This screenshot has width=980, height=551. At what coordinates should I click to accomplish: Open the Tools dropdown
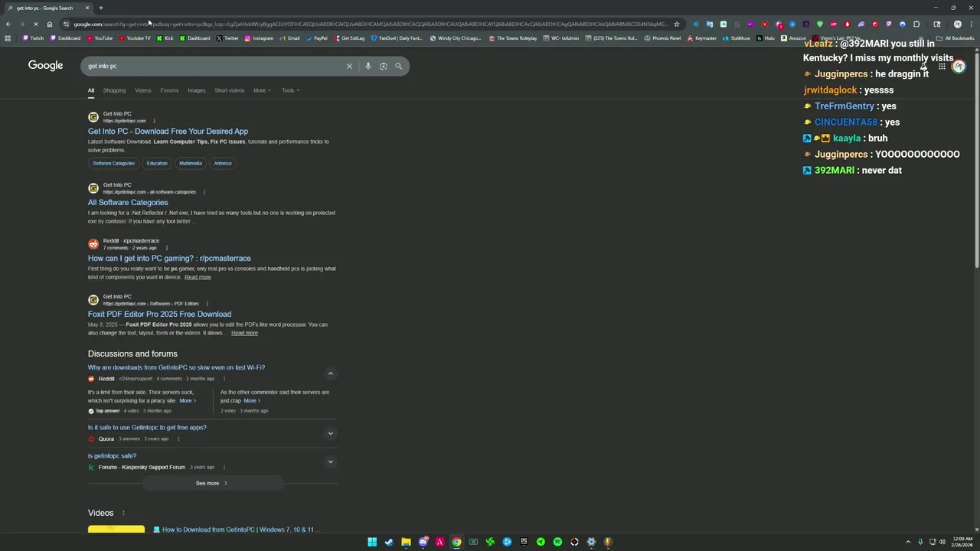tap(290, 90)
